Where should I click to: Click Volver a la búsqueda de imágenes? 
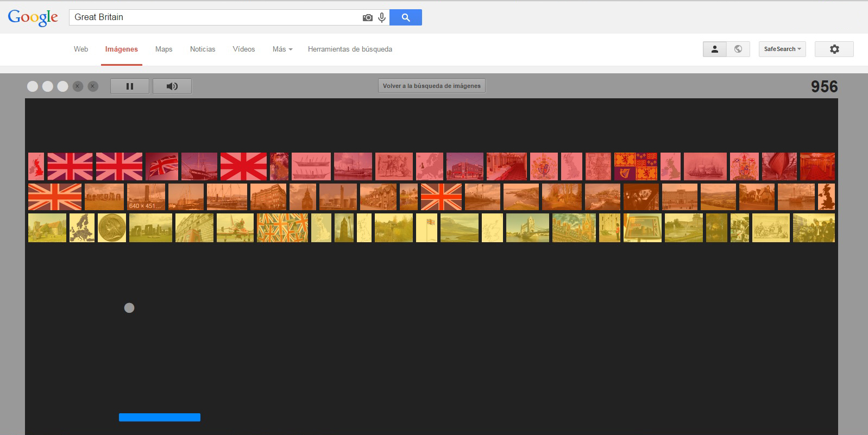[431, 86]
